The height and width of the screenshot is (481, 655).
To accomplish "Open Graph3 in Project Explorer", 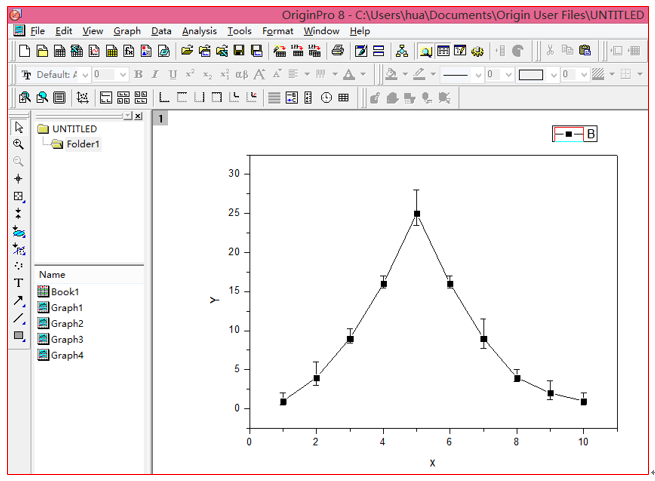I will pos(67,339).
